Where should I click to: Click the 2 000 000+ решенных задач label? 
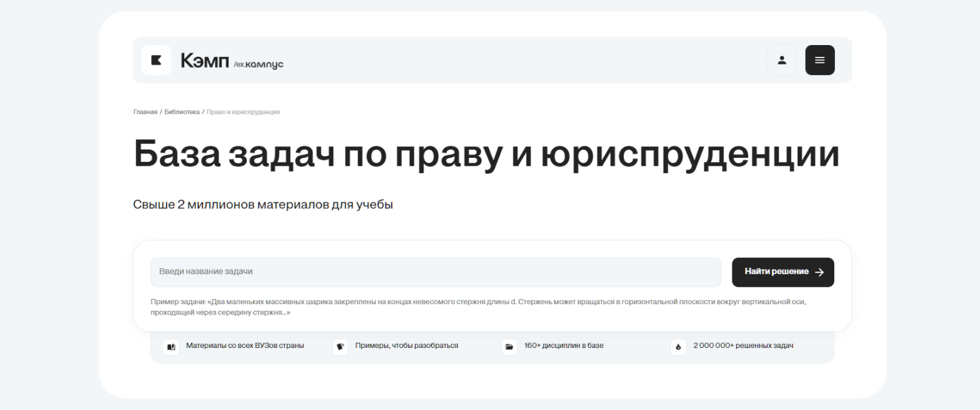coord(743,345)
